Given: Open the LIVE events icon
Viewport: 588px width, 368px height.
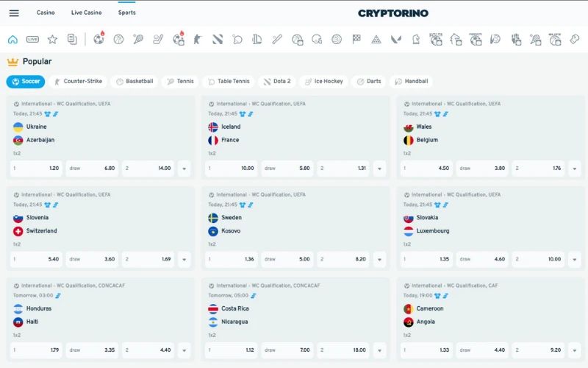Looking at the screenshot, I should 32,39.
